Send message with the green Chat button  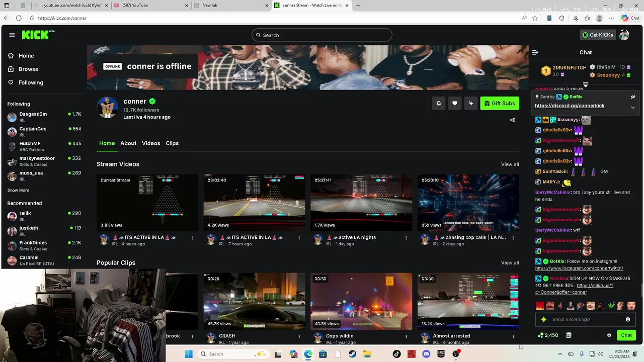pos(626,335)
